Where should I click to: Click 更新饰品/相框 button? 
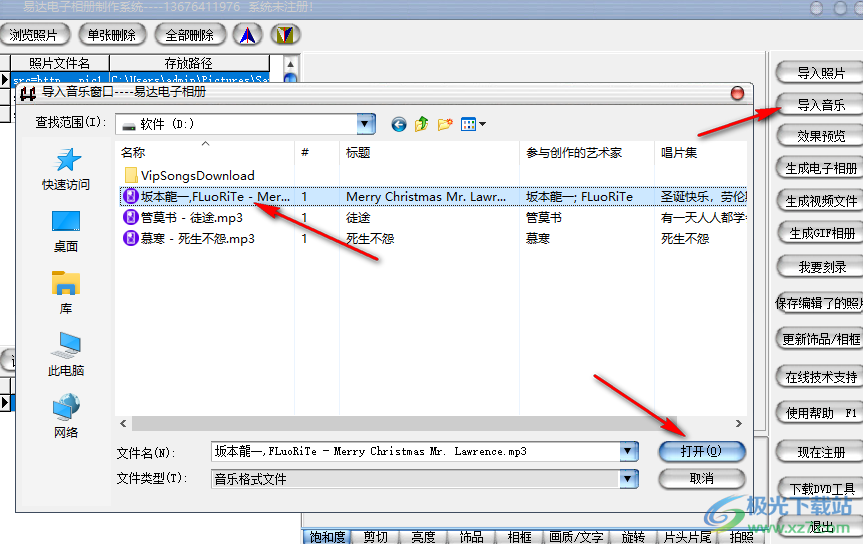tap(820, 339)
